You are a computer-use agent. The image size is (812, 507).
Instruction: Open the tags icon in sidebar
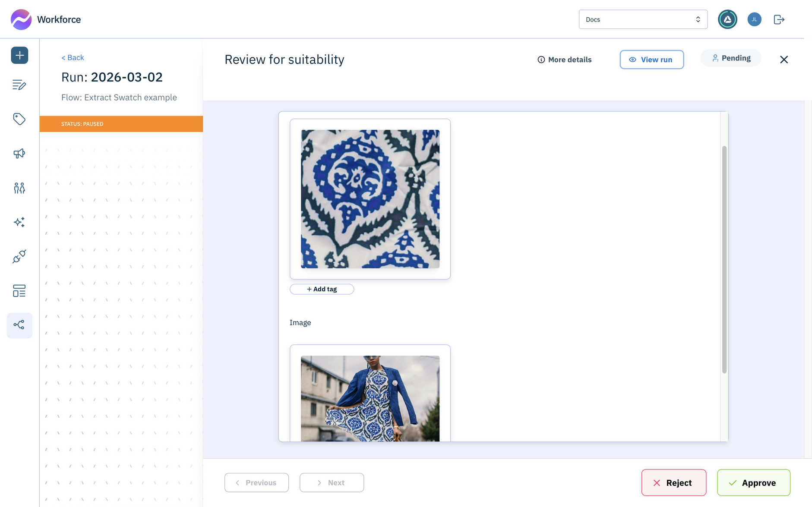[19, 119]
